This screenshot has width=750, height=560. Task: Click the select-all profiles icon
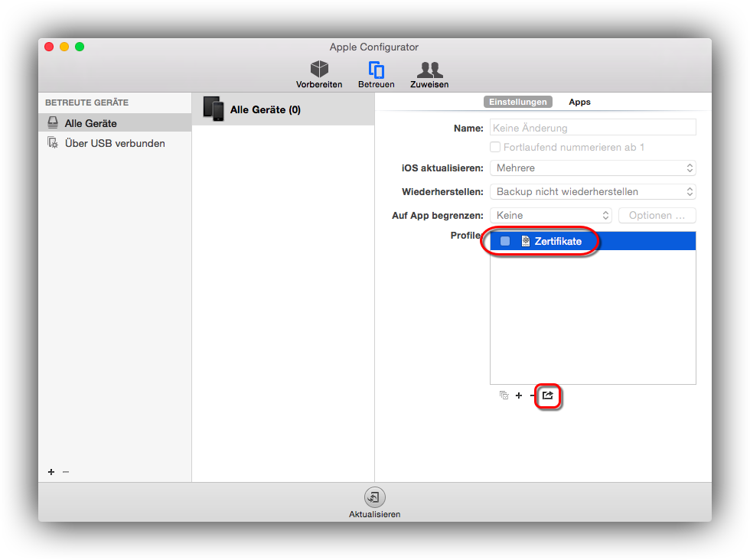coord(504,396)
